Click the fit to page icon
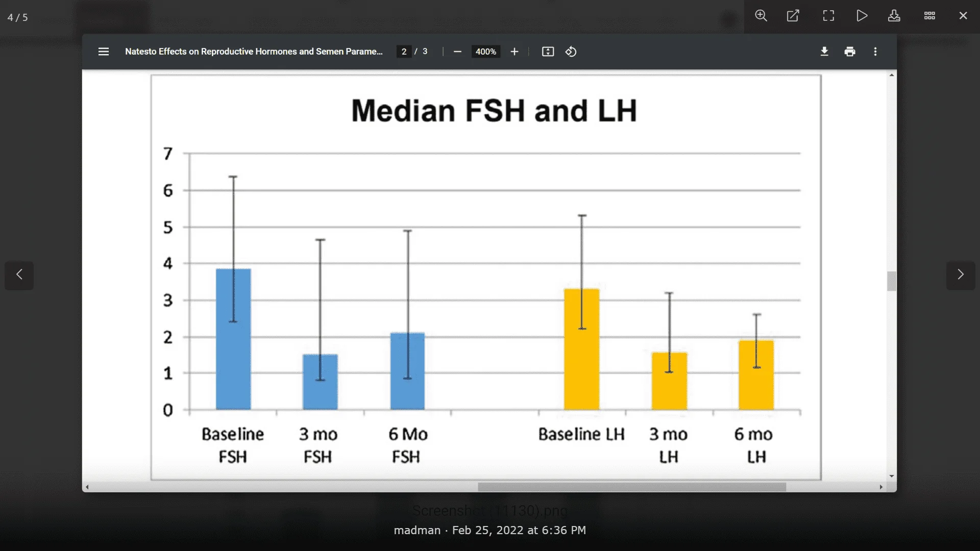 [x=548, y=52]
